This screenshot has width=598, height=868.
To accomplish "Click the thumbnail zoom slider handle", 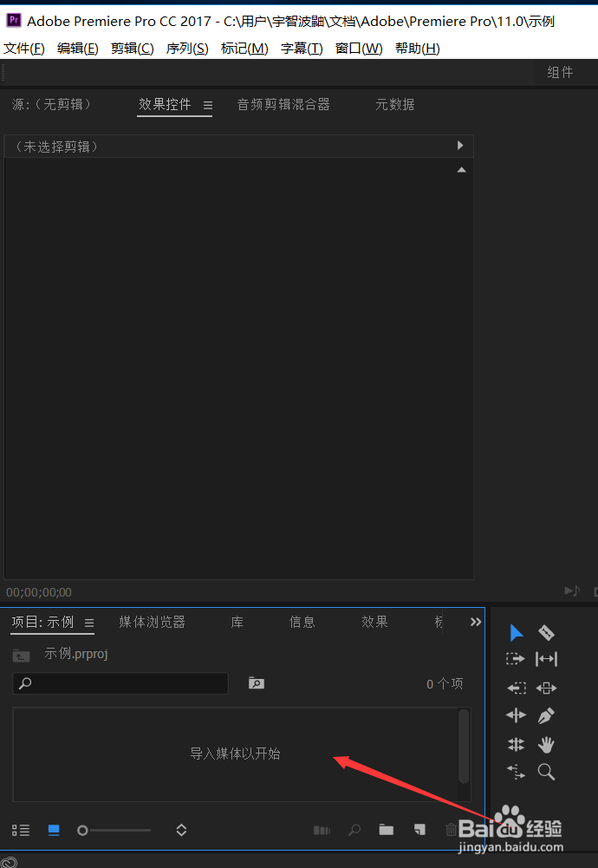I will click(x=82, y=831).
